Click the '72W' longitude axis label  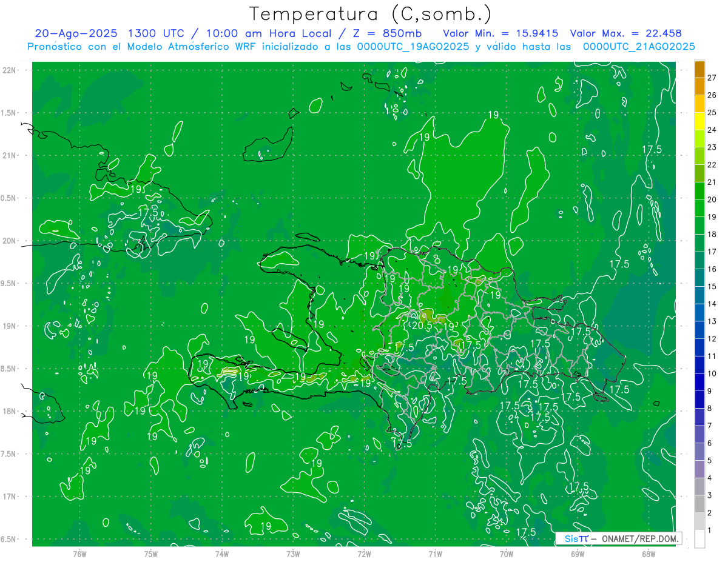click(364, 554)
